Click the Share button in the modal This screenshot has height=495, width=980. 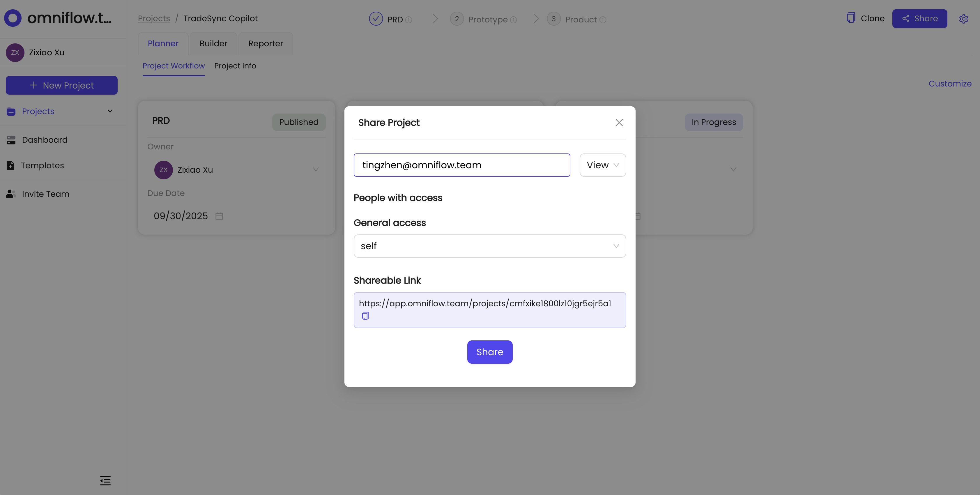point(490,352)
